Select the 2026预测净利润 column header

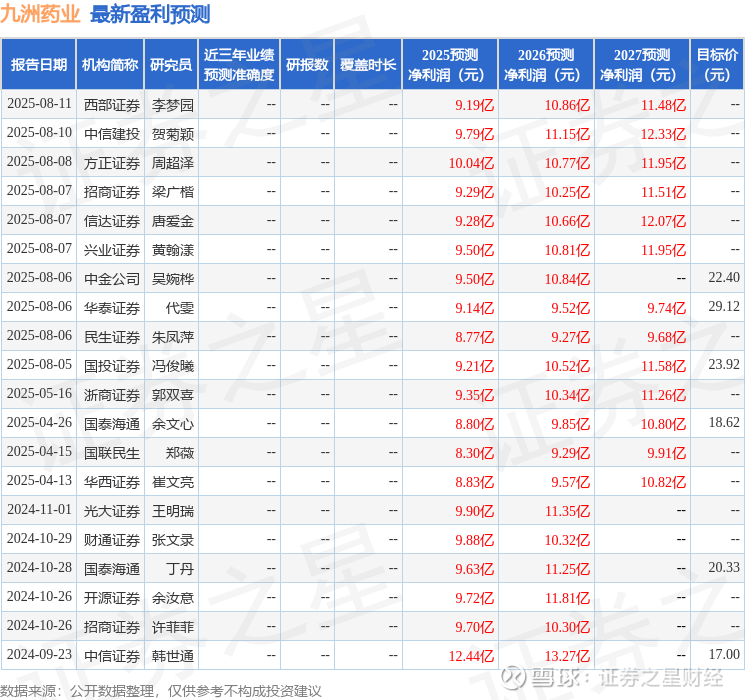coord(546,65)
